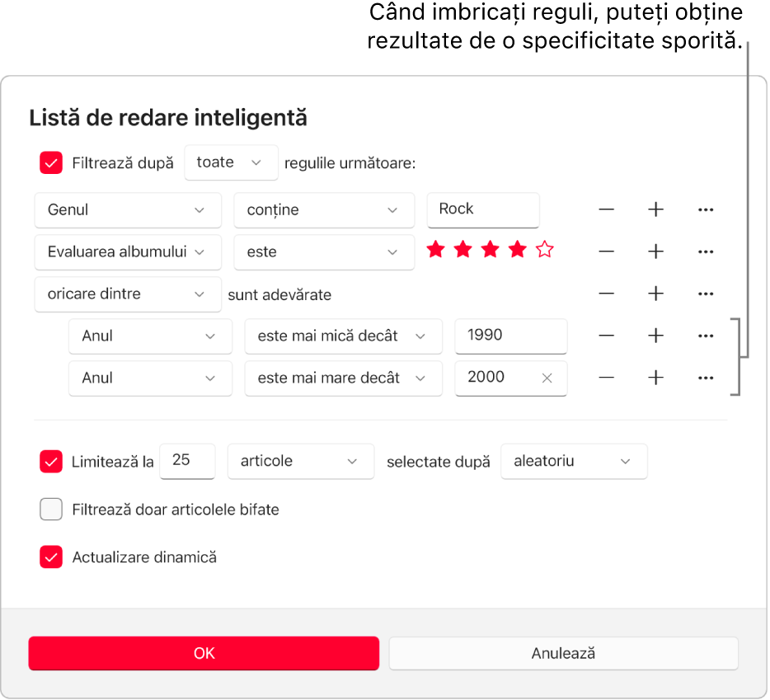Open more options for the Genul rule
The width and height of the screenshot is (770, 700).
tap(705, 210)
